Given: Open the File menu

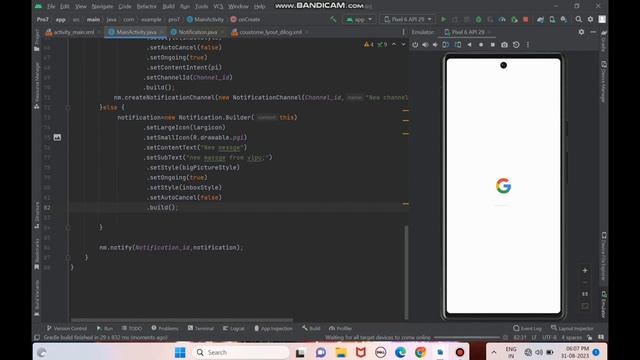Looking at the screenshot, I should pyautogui.click(x=51, y=7).
